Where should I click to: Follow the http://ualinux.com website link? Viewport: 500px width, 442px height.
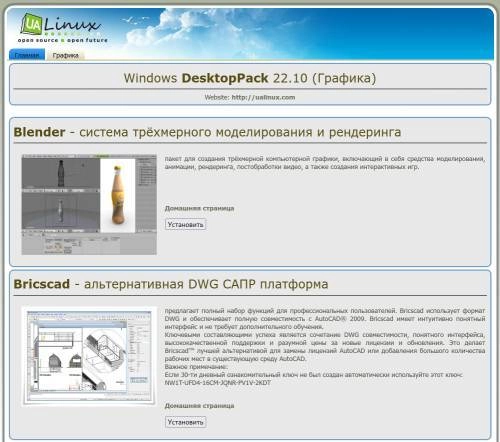click(263, 97)
